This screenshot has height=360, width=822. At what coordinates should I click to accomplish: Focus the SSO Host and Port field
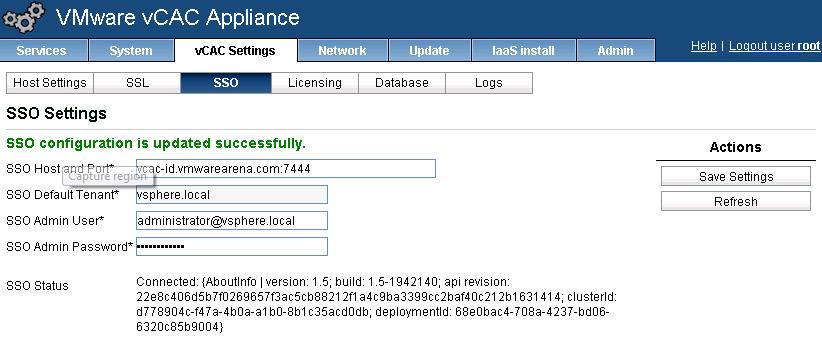pos(286,168)
